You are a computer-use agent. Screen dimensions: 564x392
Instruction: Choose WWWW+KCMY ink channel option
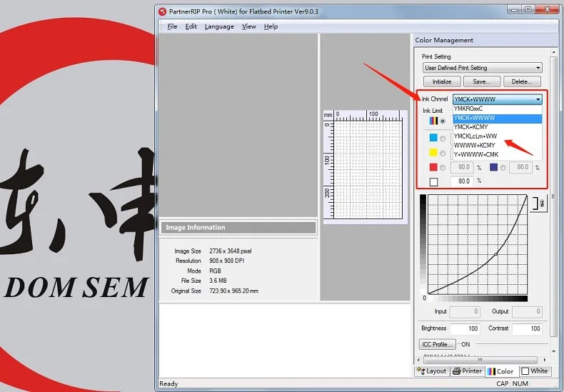[x=498, y=145]
